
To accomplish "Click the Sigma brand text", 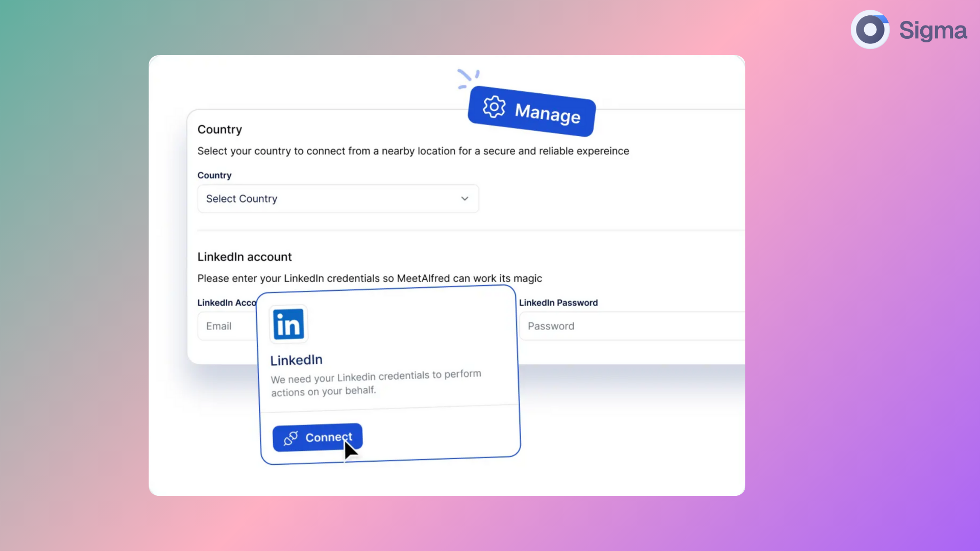I will coord(933,31).
